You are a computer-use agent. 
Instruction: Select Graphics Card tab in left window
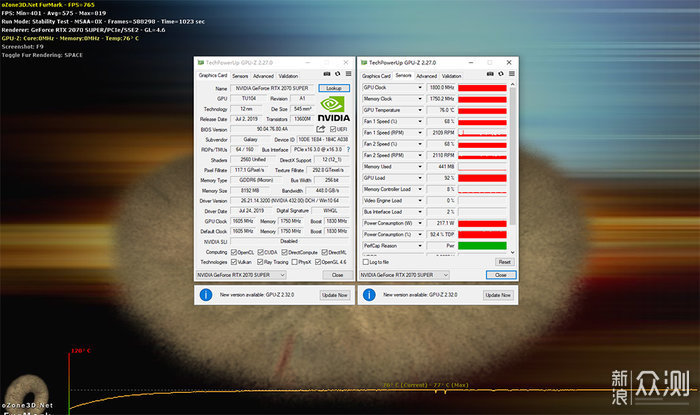click(x=213, y=75)
